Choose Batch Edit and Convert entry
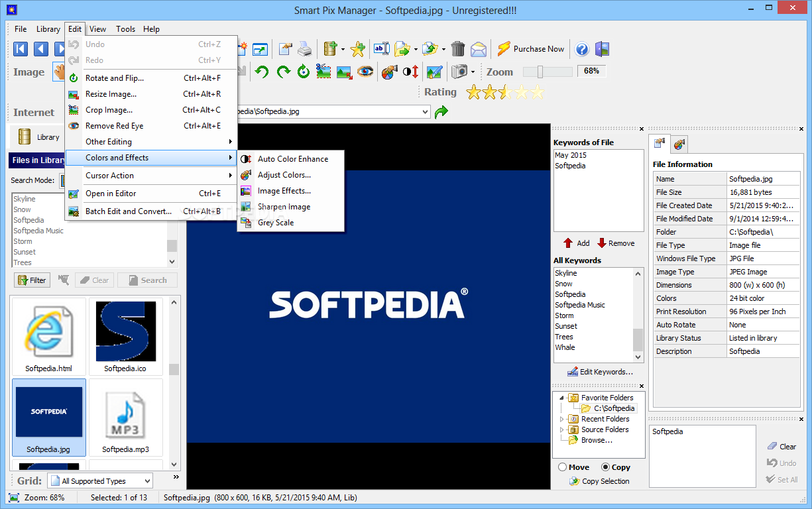The height and width of the screenshot is (509, 812). click(x=151, y=211)
